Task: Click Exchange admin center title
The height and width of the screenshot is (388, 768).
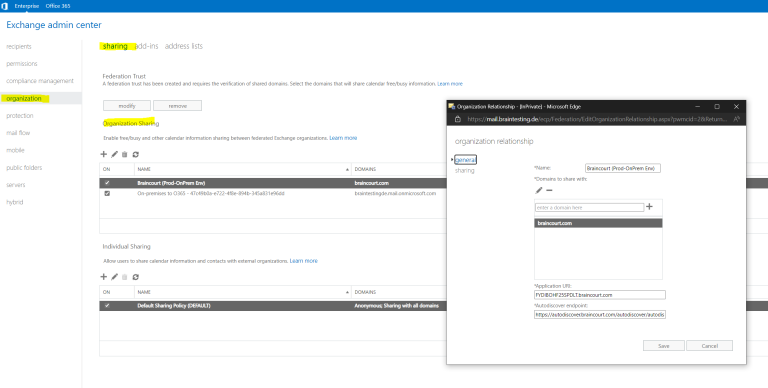Action: (54, 25)
